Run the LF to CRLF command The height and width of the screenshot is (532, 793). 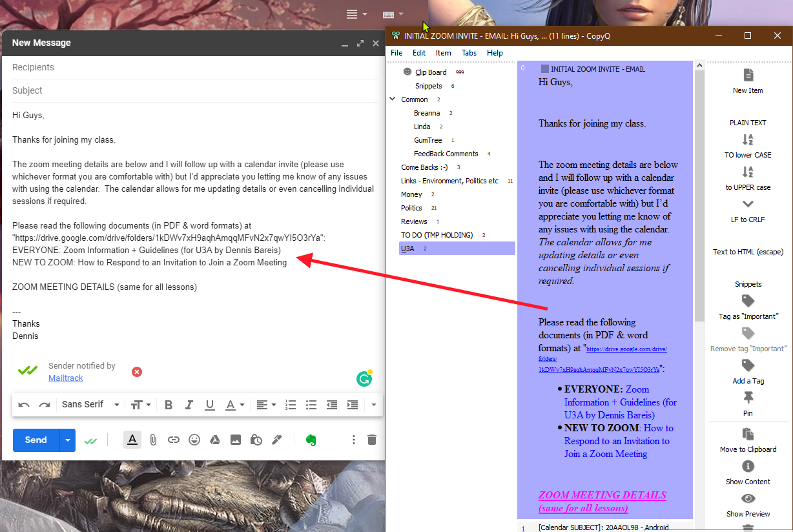[748, 210]
